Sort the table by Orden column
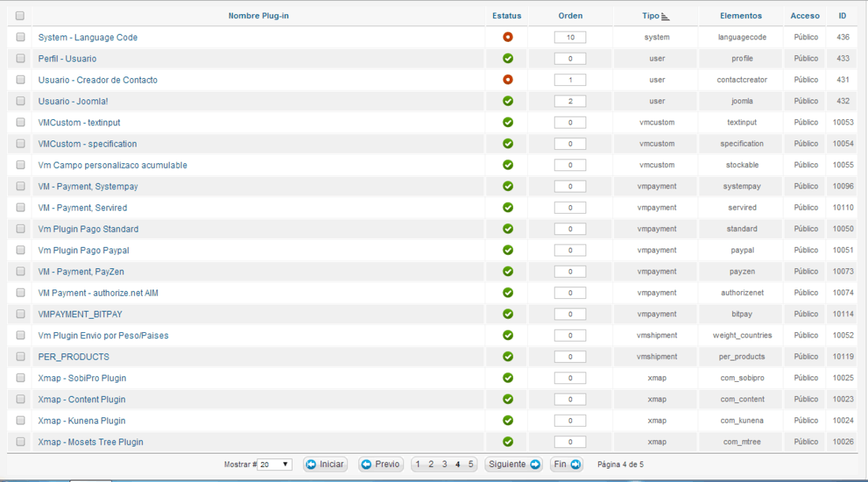 click(x=571, y=16)
